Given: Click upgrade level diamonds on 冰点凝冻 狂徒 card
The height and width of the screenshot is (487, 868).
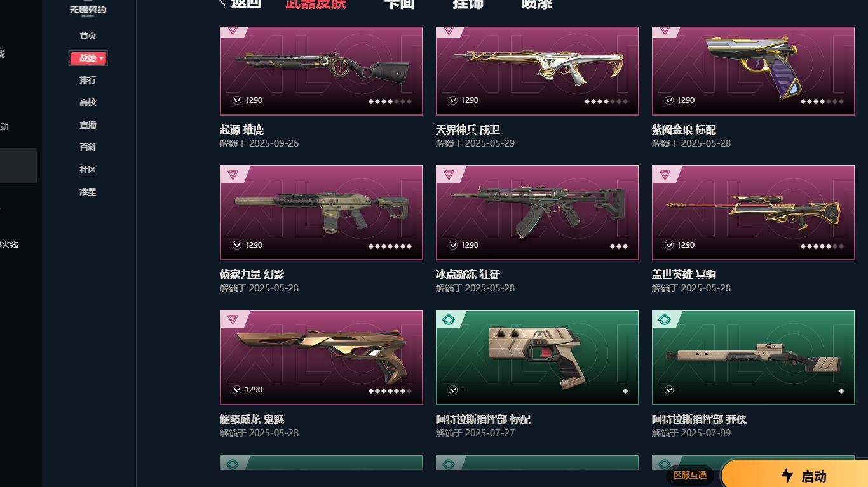Looking at the screenshot, I should coord(618,246).
